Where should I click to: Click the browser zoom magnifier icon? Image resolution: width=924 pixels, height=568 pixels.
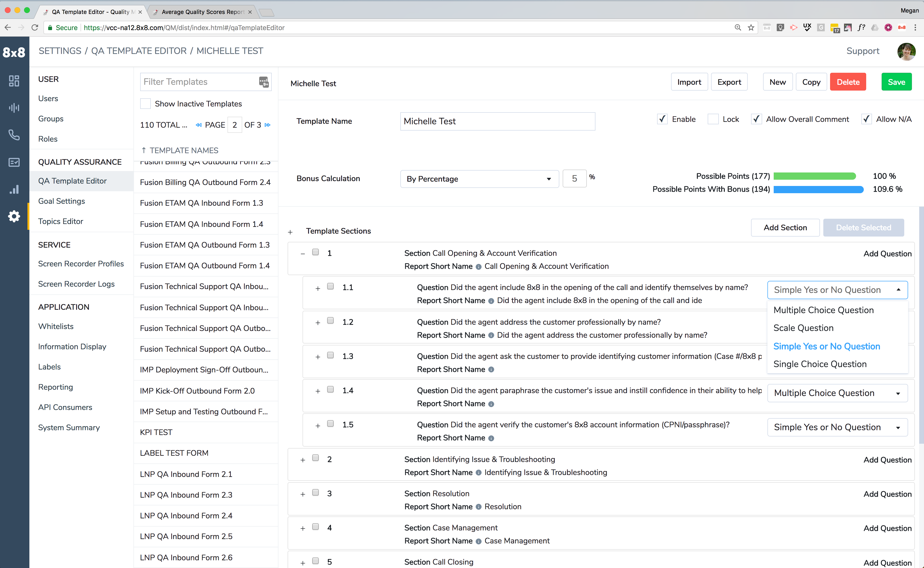click(x=738, y=27)
